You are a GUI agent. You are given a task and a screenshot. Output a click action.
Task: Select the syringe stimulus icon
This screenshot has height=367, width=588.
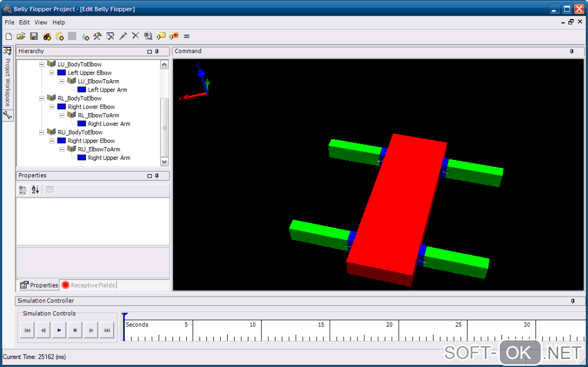pos(123,36)
